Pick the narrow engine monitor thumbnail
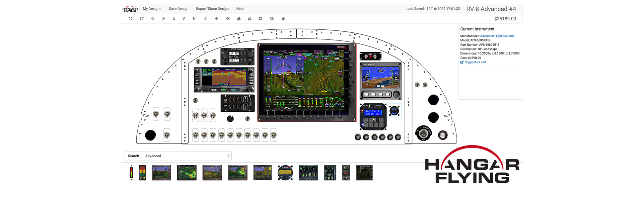Screen dimensions: 644x214 [x=330, y=173]
